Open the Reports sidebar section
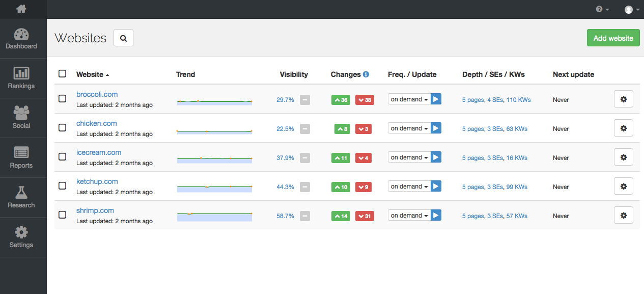The width and height of the screenshot is (644, 294). pos(21,158)
